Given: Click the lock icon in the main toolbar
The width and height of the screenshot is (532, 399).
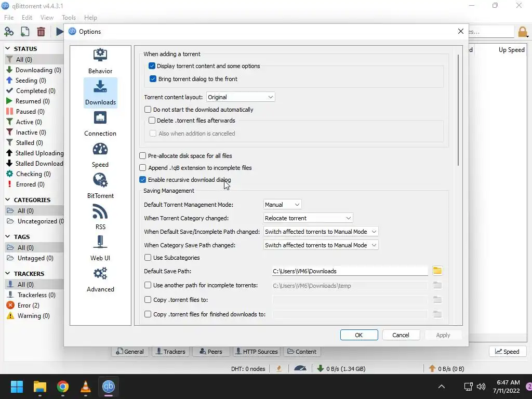Looking at the screenshot, I should (x=523, y=32).
